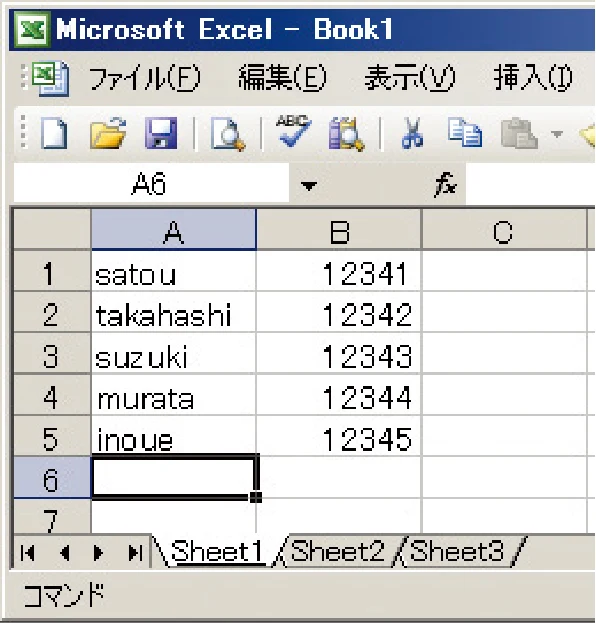Switch to the Sheet2 tab
The image size is (596, 623).
click(x=338, y=551)
